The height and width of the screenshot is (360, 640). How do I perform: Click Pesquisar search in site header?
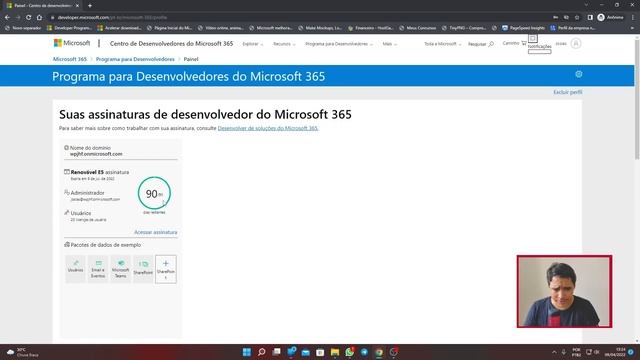(x=481, y=44)
